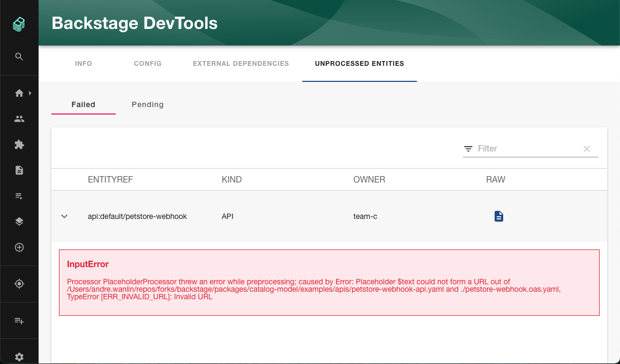This screenshot has width=620, height=364.
Task: Click the team-c owner cell
Action: tap(365, 216)
